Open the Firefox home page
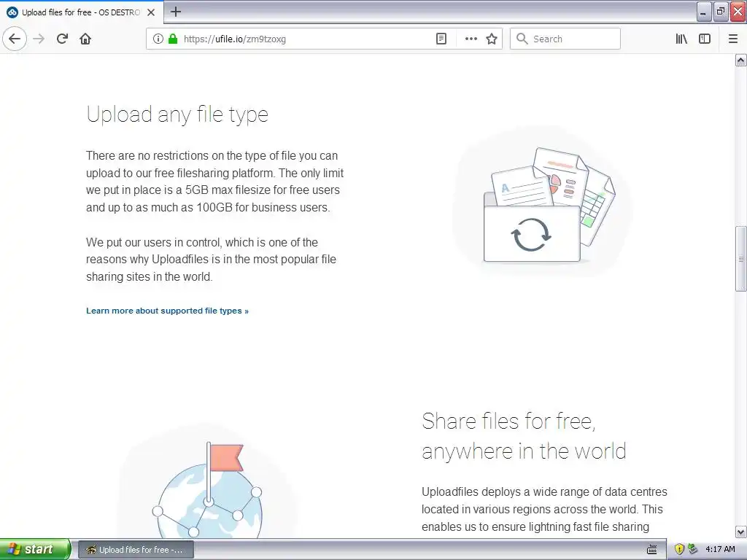747x560 pixels. [x=85, y=39]
